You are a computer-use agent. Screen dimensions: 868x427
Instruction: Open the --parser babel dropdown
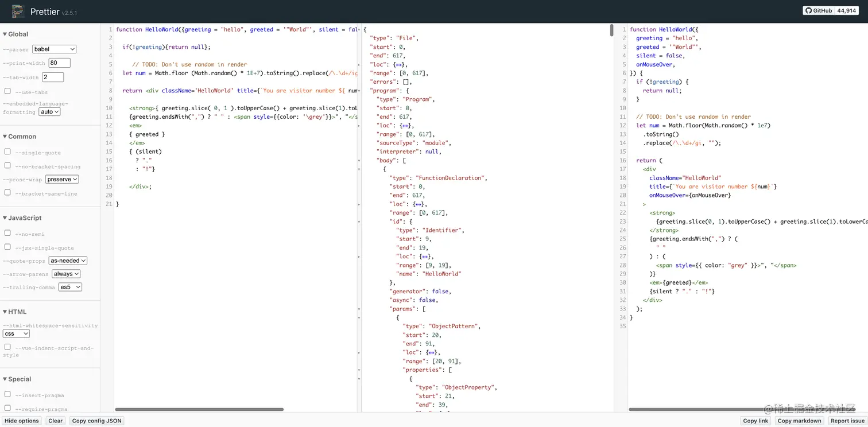(54, 49)
